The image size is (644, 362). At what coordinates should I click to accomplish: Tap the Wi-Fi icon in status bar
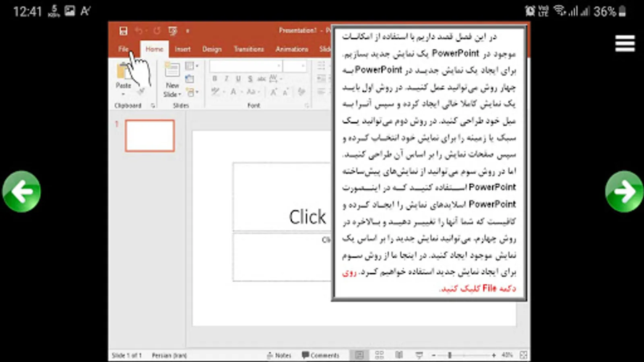(x=559, y=10)
